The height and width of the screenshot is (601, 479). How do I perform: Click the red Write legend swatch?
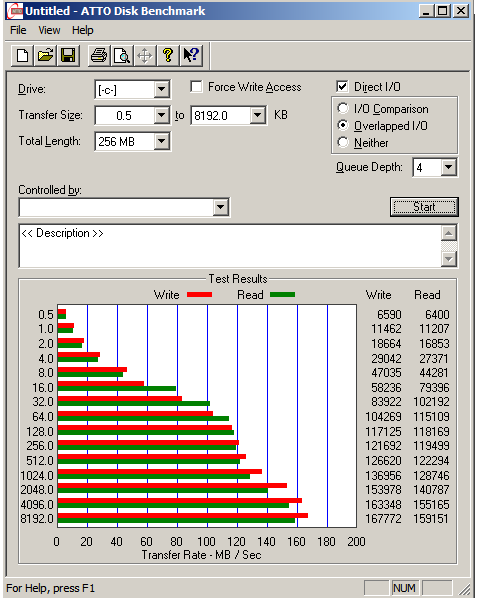pyautogui.click(x=199, y=294)
